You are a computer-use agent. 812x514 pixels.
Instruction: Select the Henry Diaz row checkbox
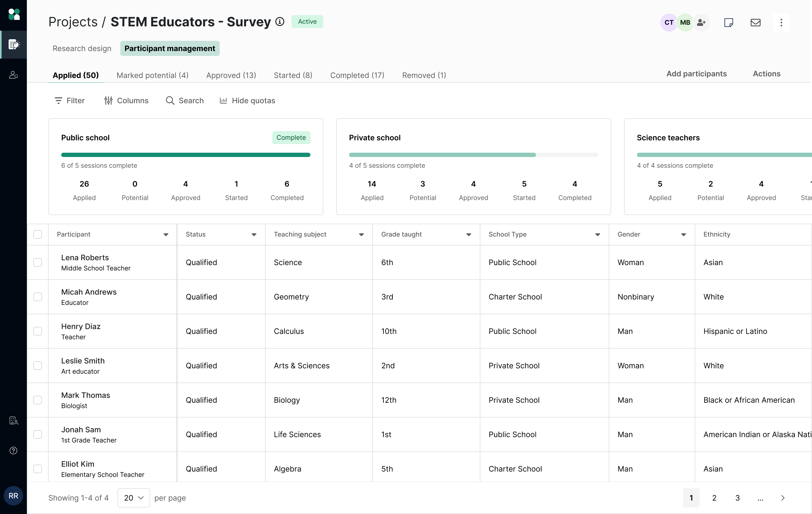(x=38, y=331)
